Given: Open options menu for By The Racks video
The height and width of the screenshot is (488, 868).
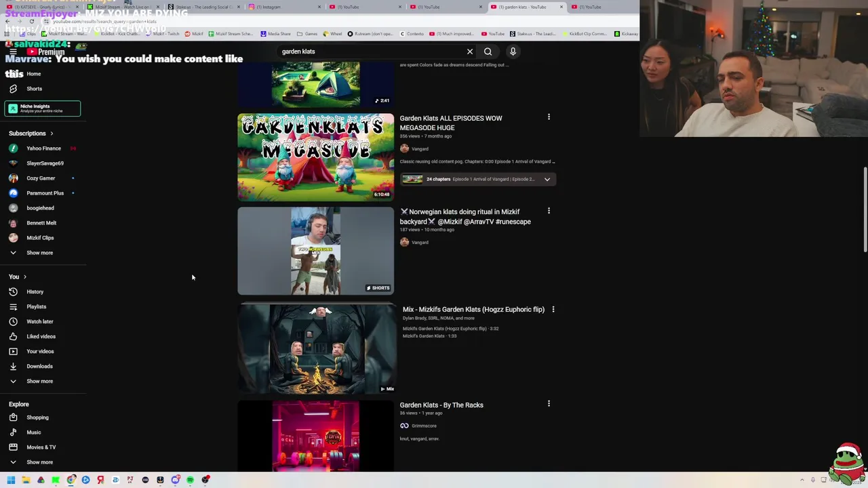Looking at the screenshot, I should (549, 404).
